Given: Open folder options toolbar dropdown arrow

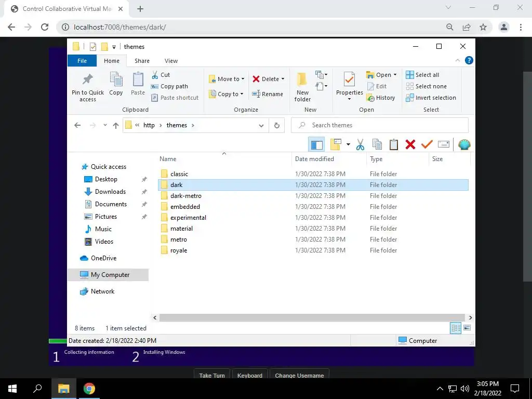Looking at the screenshot, I should (x=348, y=144).
